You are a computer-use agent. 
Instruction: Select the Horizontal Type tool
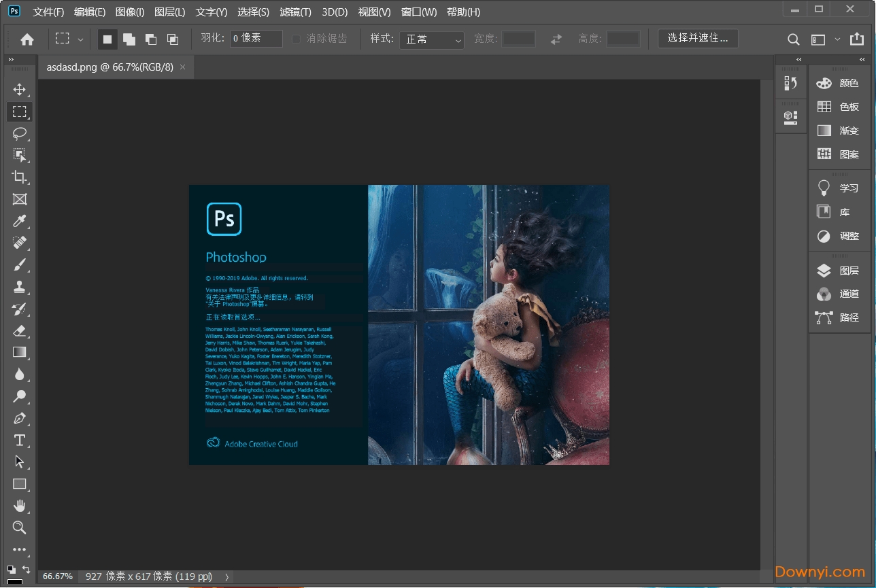[x=20, y=440]
